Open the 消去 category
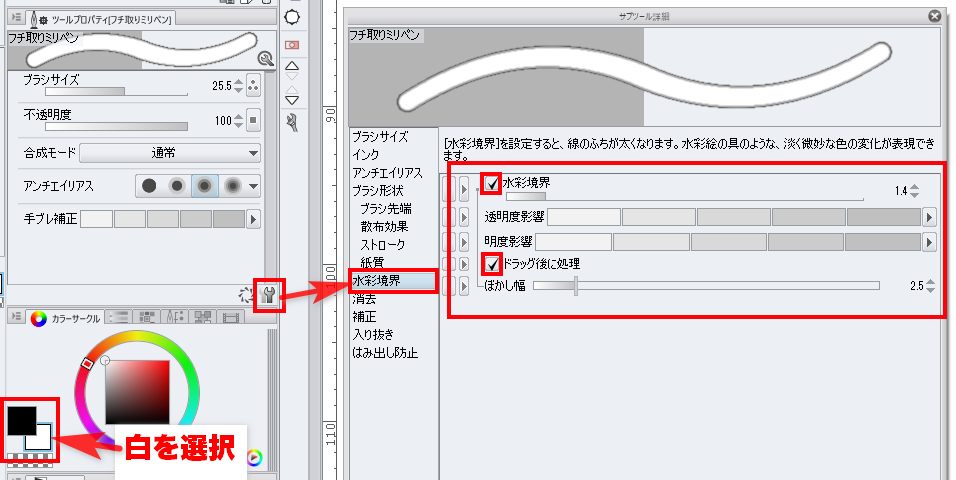Image resolution: width=956 pixels, height=480 pixels. 364,299
